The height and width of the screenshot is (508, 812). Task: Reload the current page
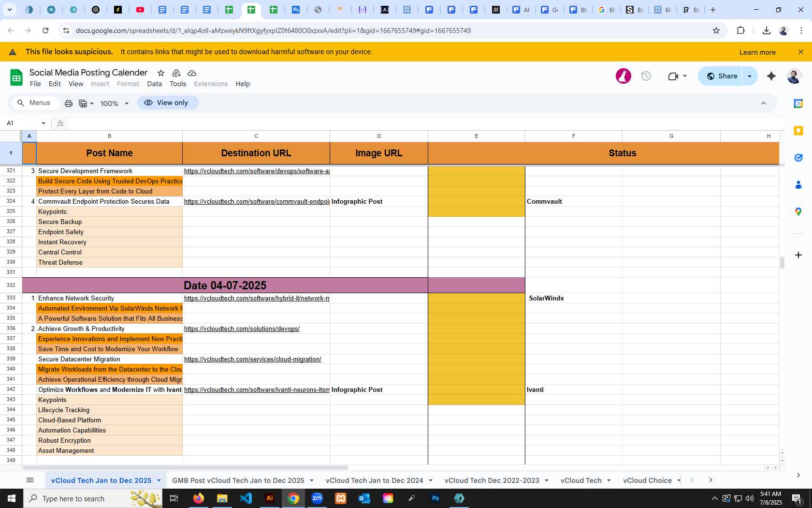tap(45, 30)
